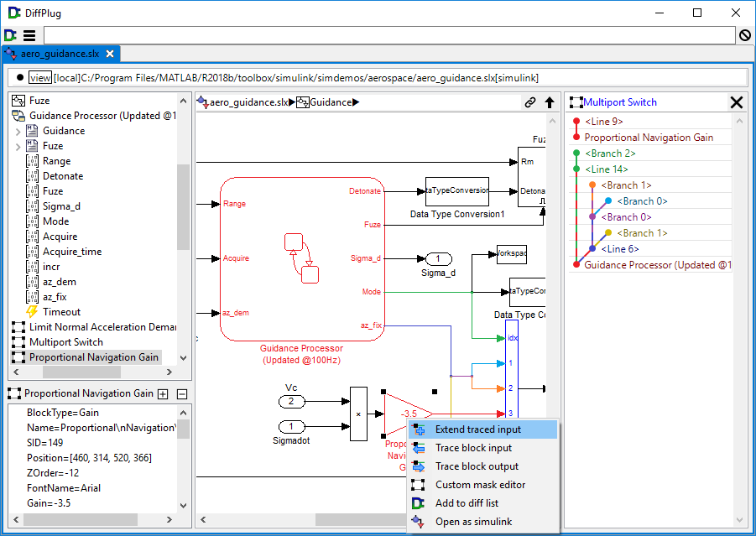Close the Multiport Switch trace panel
This screenshot has height=536, width=756.
click(x=737, y=102)
